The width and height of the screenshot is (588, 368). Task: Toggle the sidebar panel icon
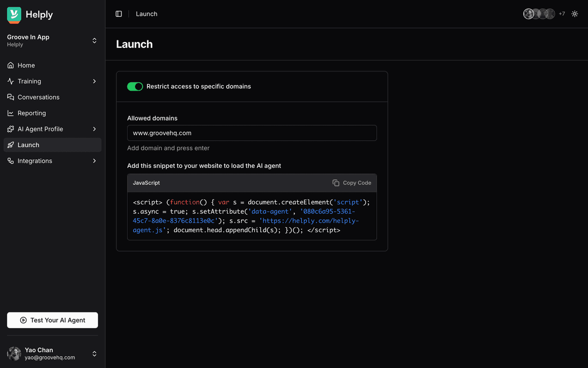[x=119, y=14]
